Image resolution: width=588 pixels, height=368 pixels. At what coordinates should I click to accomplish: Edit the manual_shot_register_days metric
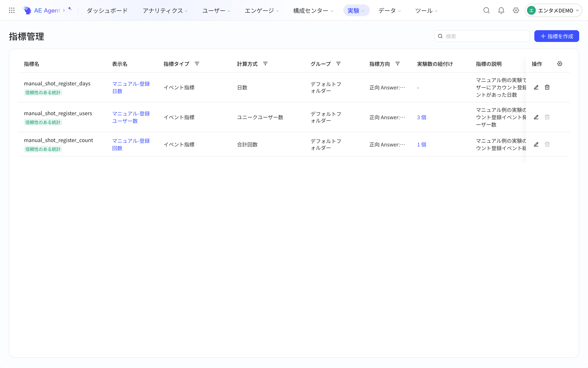[x=536, y=87]
